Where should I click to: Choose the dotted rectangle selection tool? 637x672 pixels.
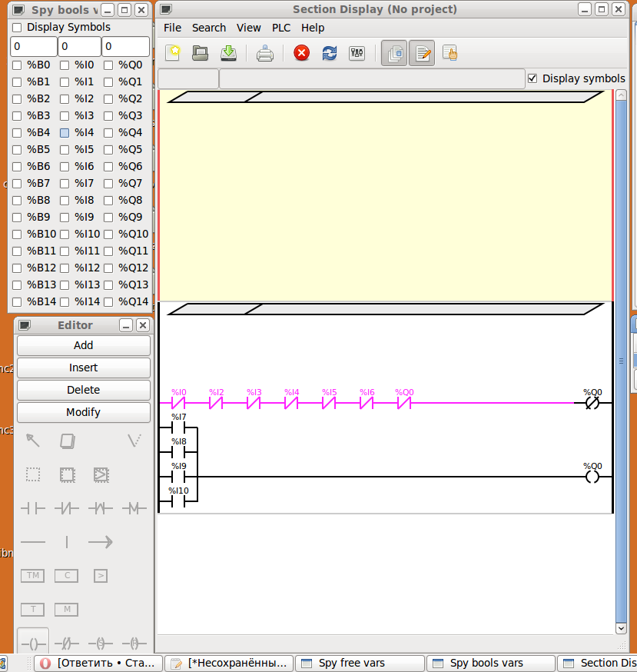pyautogui.click(x=33, y=474)
